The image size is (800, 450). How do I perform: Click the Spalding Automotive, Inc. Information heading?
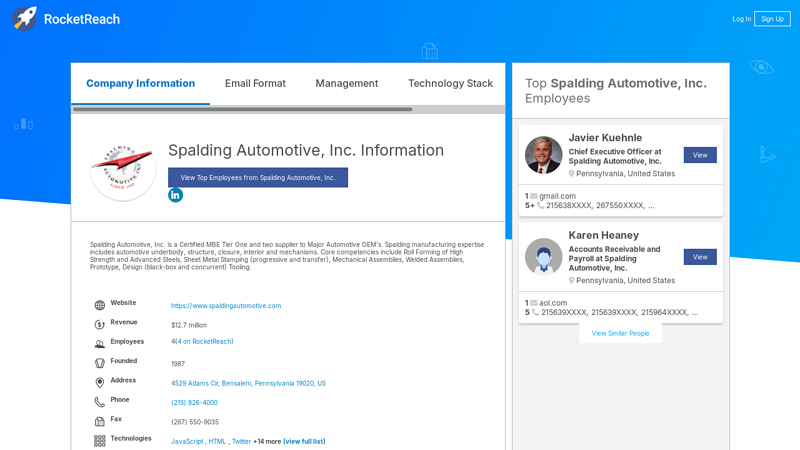pos(306,150)
